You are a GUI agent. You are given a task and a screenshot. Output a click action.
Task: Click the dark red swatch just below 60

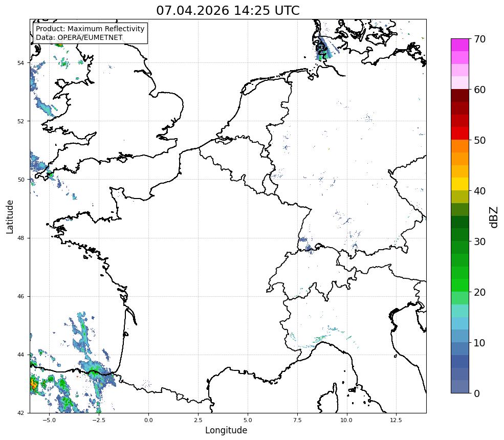coord(460,96)
